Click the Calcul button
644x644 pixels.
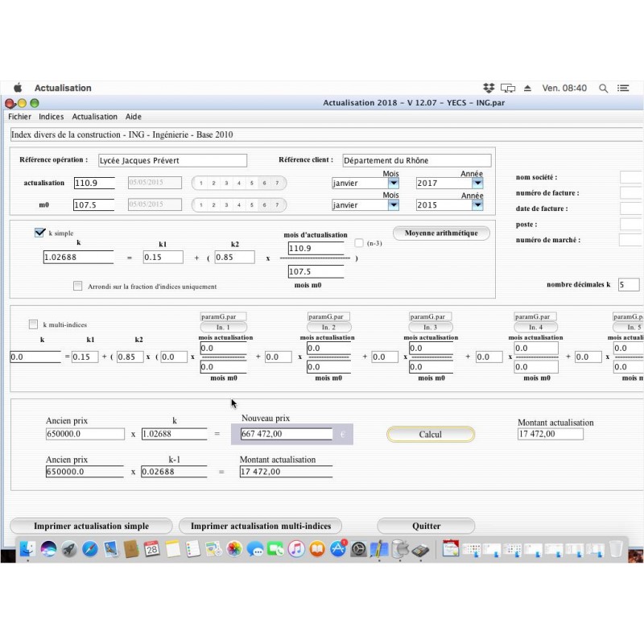point(431,434)
